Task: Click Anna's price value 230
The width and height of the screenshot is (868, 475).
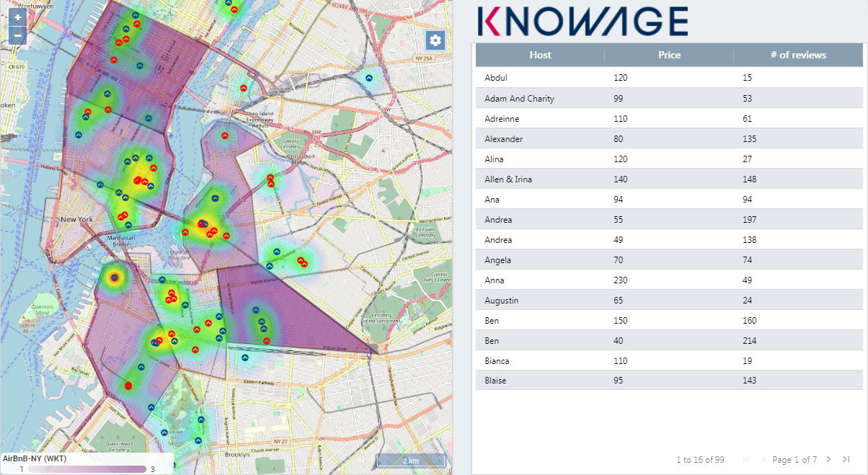Action: [621, 280]
